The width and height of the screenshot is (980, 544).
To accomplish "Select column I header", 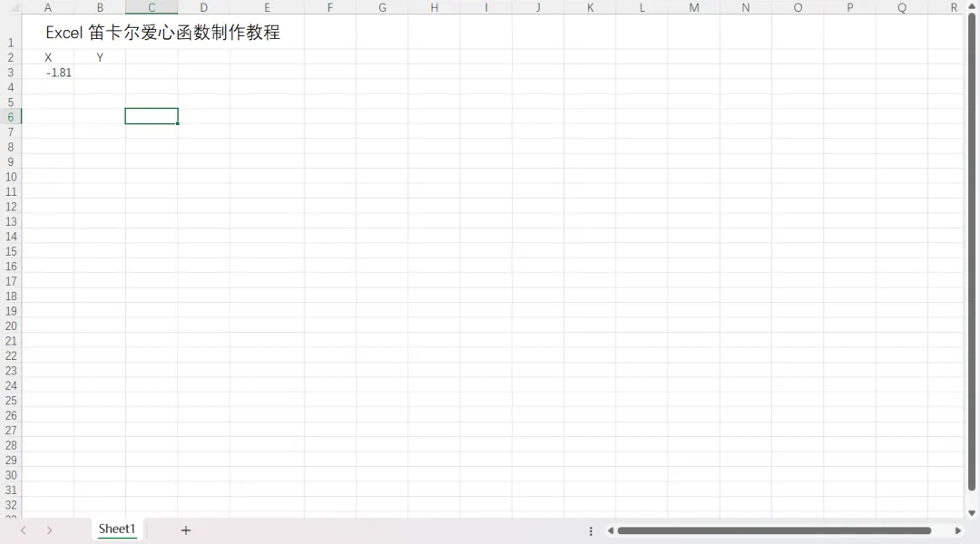I will (x=485, y=7).
